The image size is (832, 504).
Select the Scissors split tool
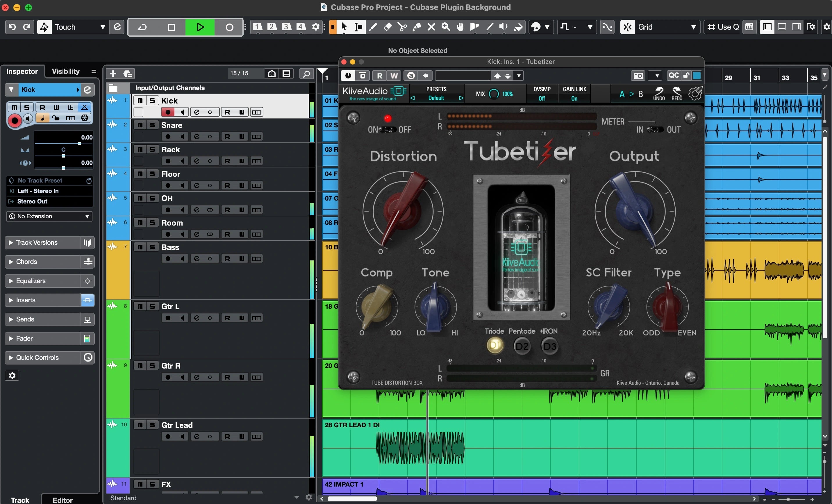(x=402, y=27)
